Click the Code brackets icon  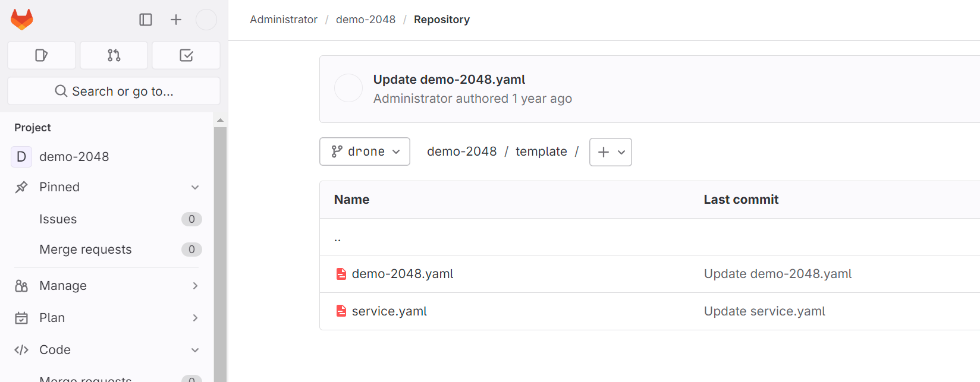click(21, 350)
